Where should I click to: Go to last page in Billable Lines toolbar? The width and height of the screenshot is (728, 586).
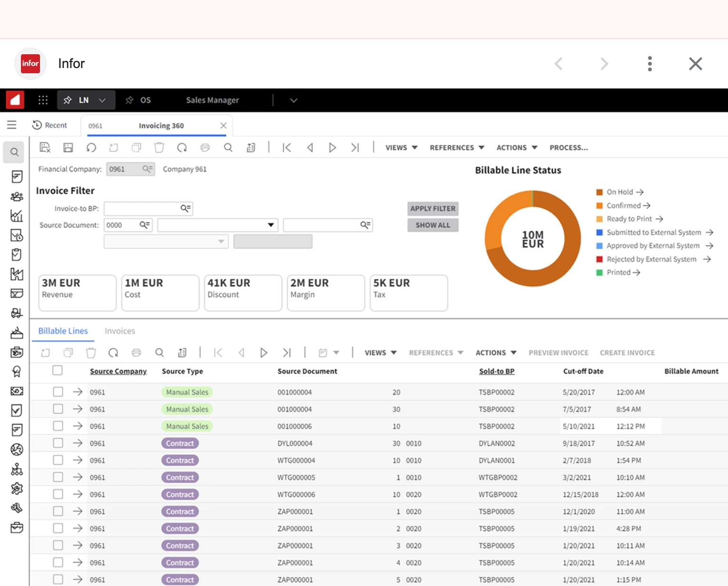(x=286, y=352)
